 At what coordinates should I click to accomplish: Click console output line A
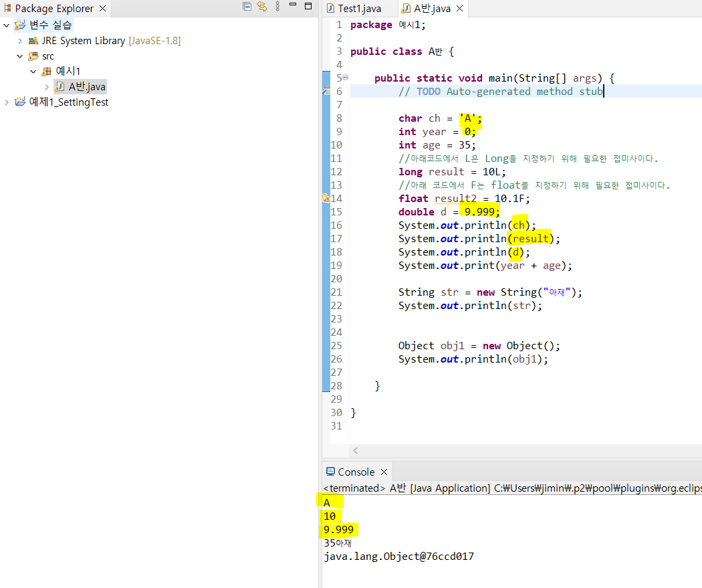click(x=327, y=503)
